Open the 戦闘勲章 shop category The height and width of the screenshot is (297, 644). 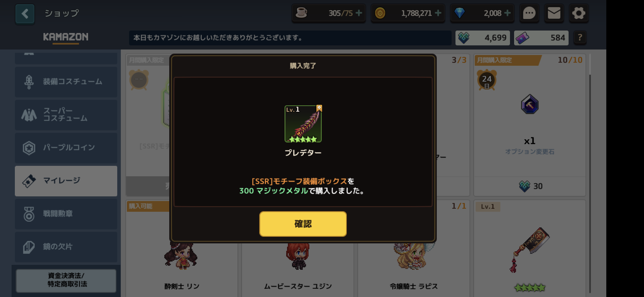pos(66,214)
